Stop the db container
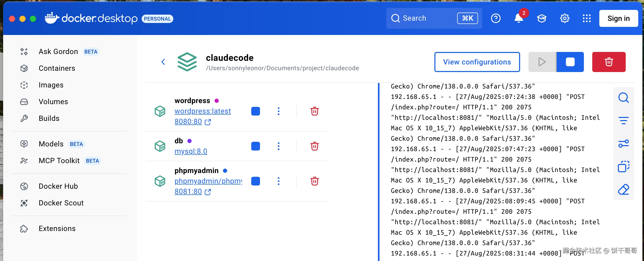644x261 pixels. pos(255,146)
